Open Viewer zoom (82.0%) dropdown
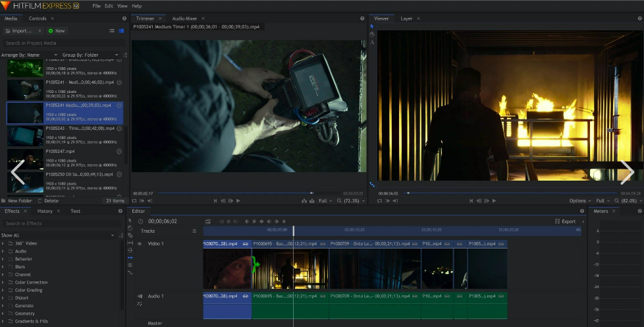Image resolution: width=644 pixels, height=327 pixels. 630,200
